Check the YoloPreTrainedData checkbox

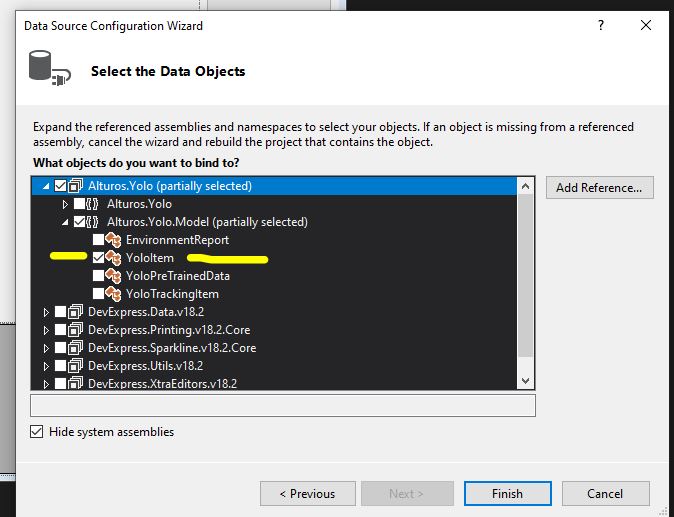click(x=98, y=276)
